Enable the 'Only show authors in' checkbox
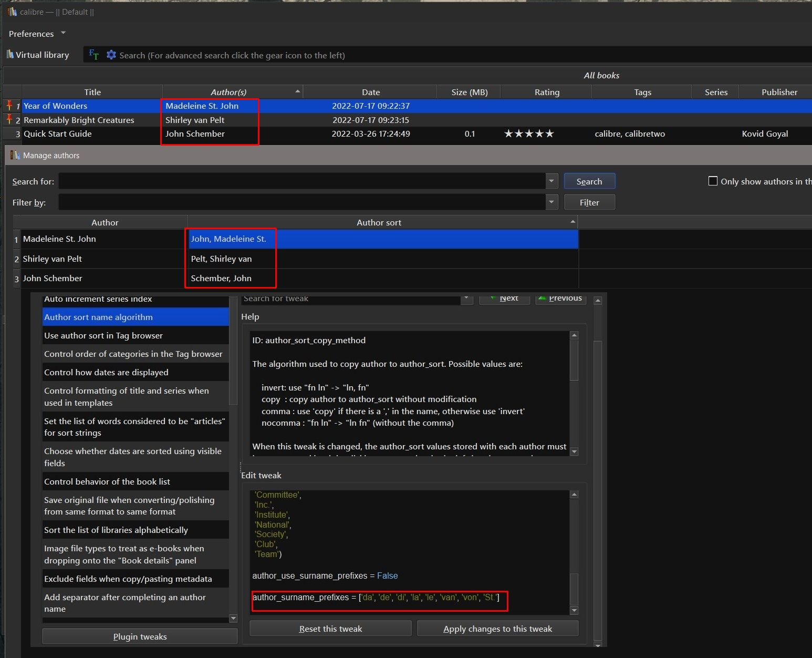 [713, 181]
